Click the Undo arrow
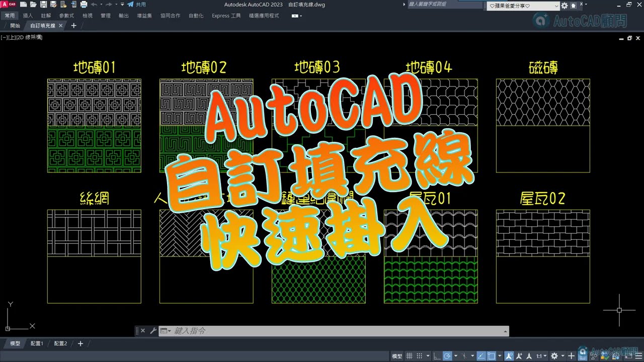The image size is (644, 362). click(94, 5)
